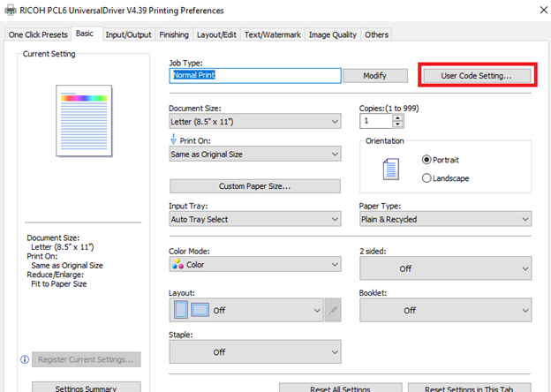This screenshot has height=392, width=551.
Task: Click the Copies number field
Action: coord(375,121)
